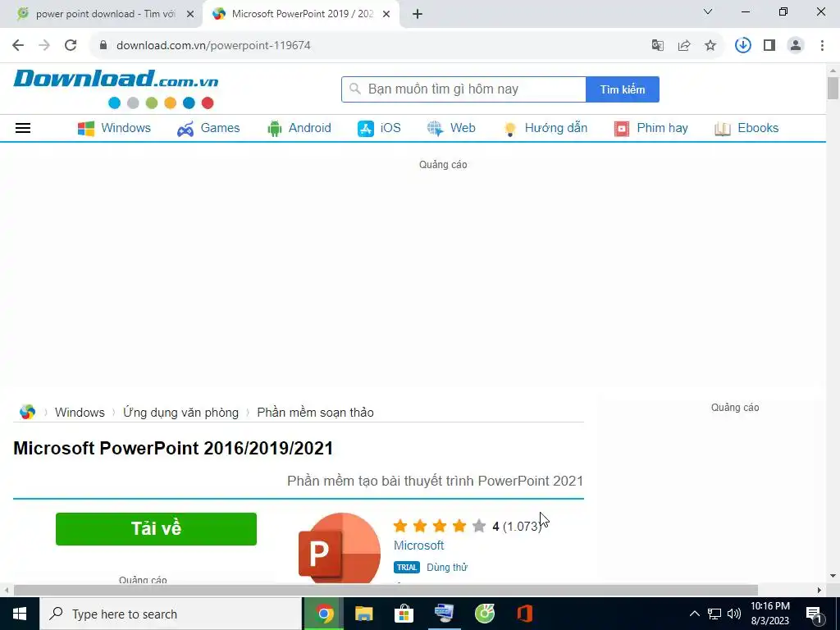Open Chrome downloads icon

[743, 45]
